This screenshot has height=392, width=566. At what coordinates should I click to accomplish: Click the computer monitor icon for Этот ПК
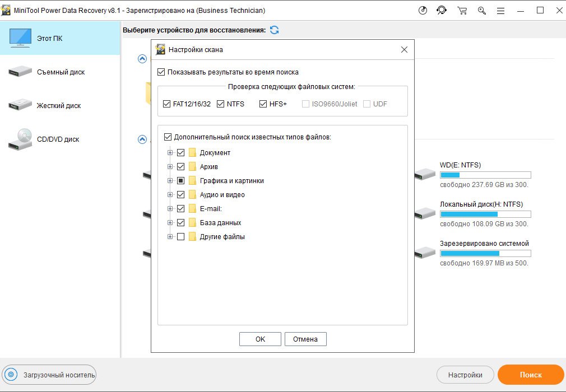tap(20, 38)
